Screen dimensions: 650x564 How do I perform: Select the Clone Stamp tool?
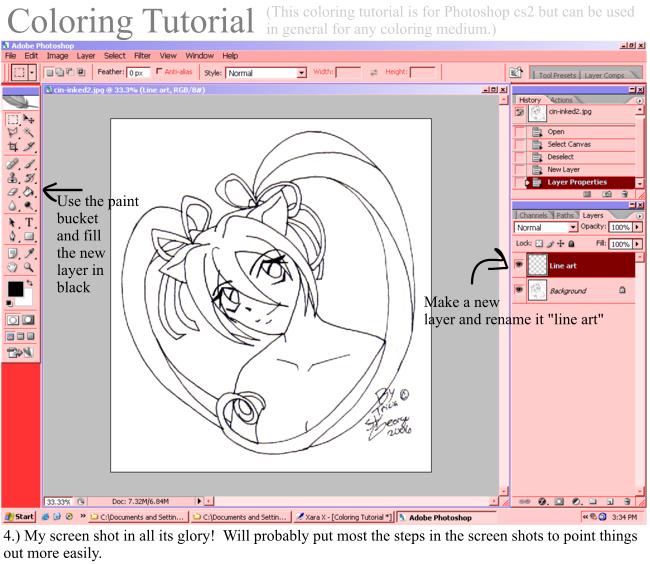(13, 178)
